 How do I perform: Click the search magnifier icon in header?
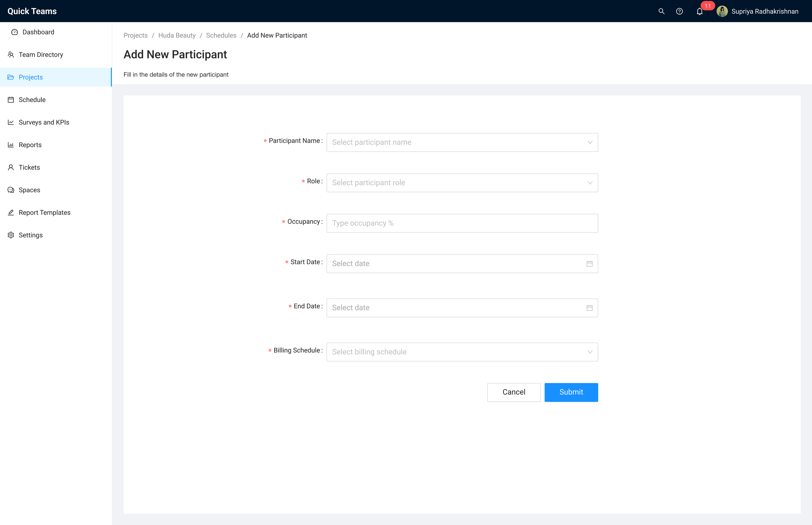[x=661, y=11]
